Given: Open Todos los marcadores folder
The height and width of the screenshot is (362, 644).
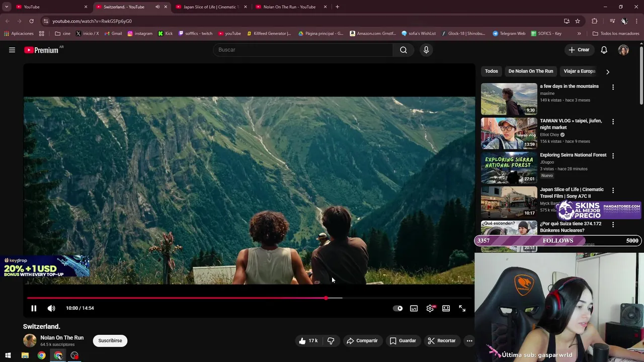Looking at the screenshot, I should pyautogui.click(x=616, y=34).
